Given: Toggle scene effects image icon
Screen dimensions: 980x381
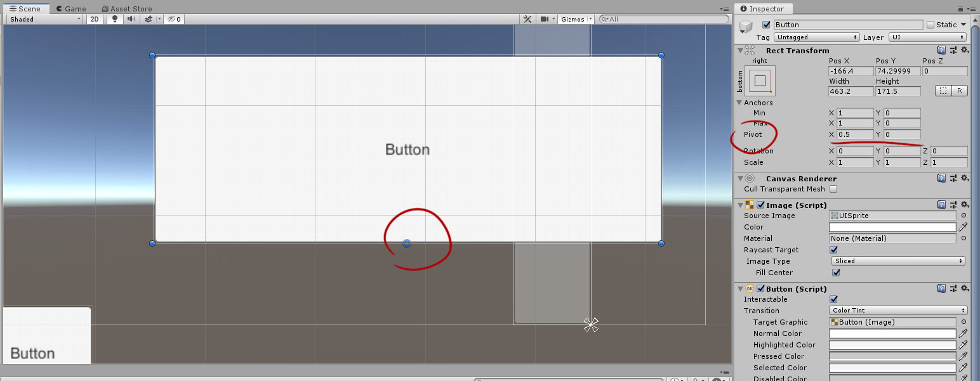Looking at the screenshot, I should [x=149, y=19].
